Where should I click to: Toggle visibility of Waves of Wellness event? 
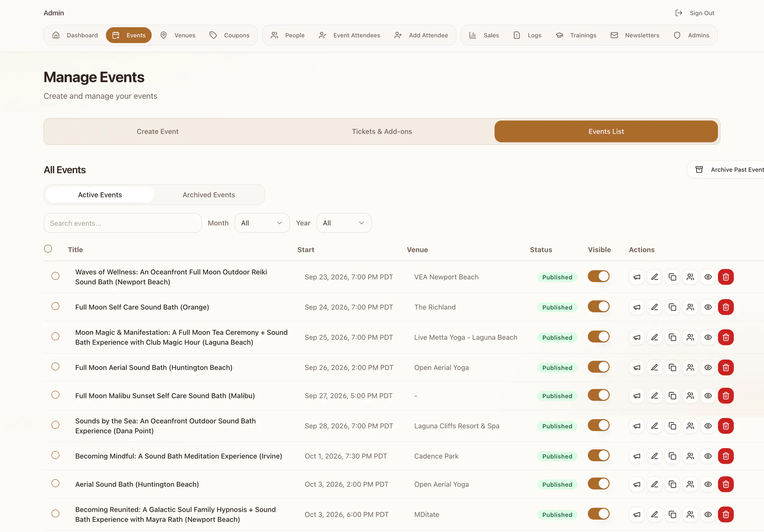pyautogui.click(x=598, y=276)
